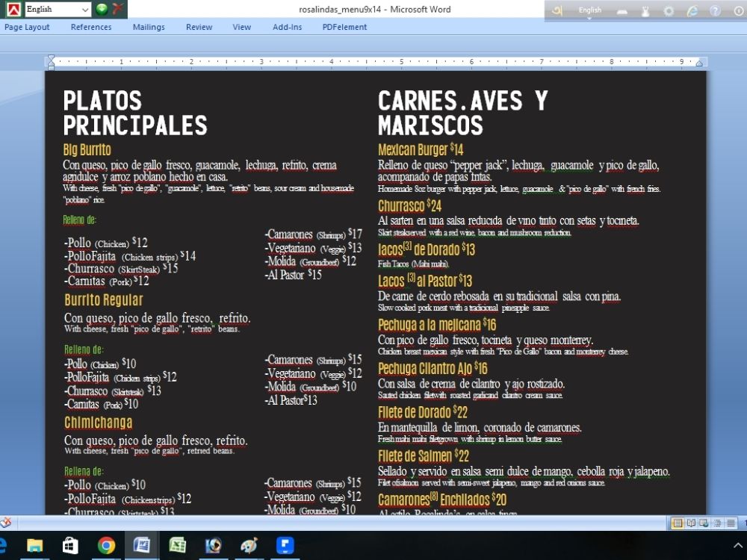Image resolution: width=747 pixels, height=560 pixels.
Task: Open the English language dropdown at top left
Action: 58,9
